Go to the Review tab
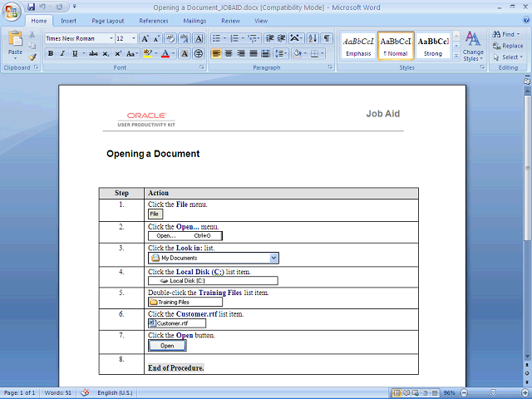 [x=231, y=21]
